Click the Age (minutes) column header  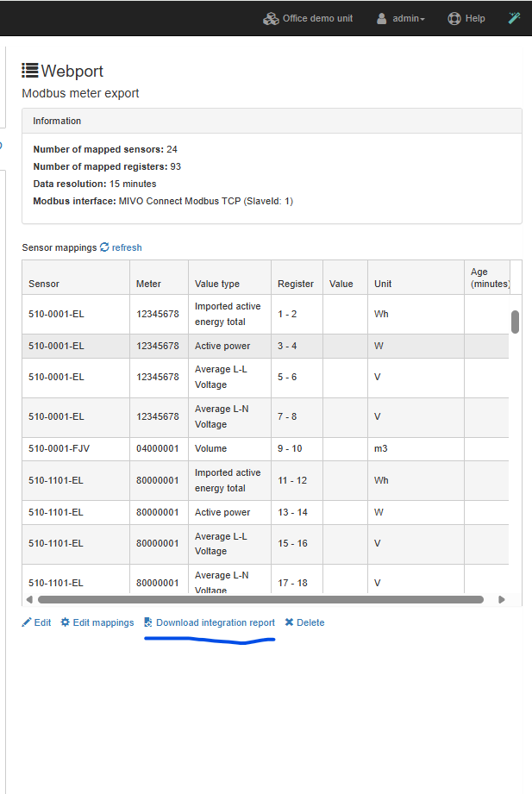click(x=487, y=278)
